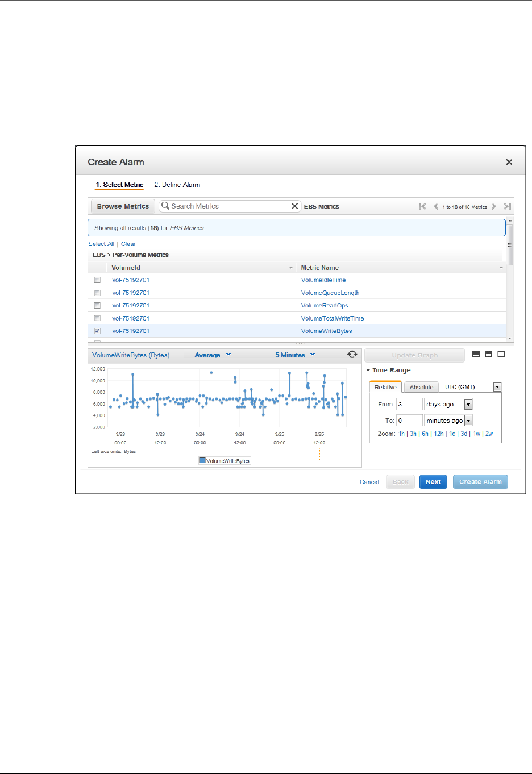Click the Browse Metrics button
The width and height of the screenshot is (532, 774).
coord(123,206)
